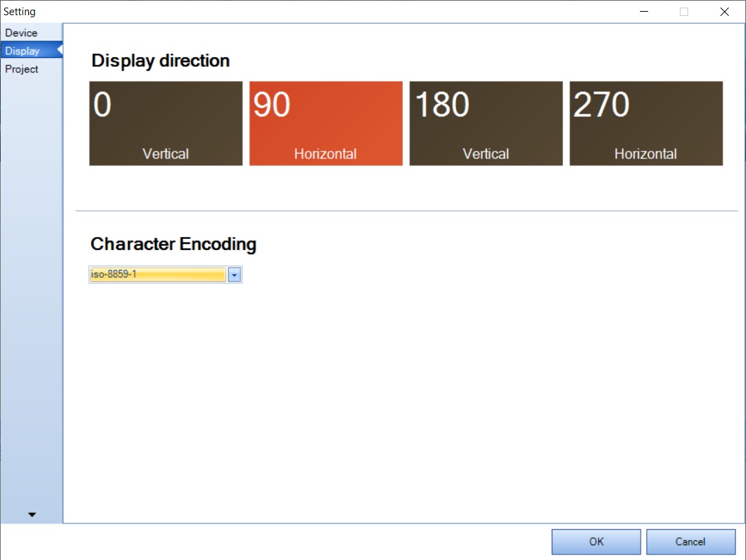The height and width of the screenshot is (560, 746).
Task: Click the large "90" number on orange tile
Action: coord(272,105)
